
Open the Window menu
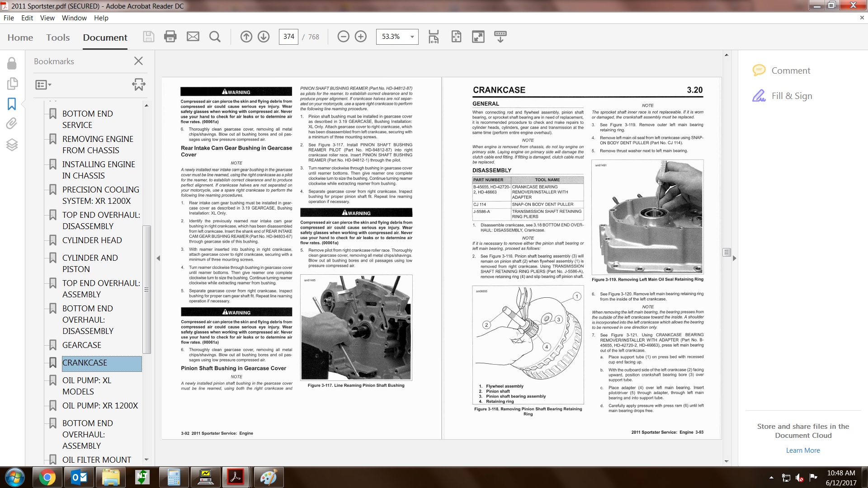pos(74,18)
